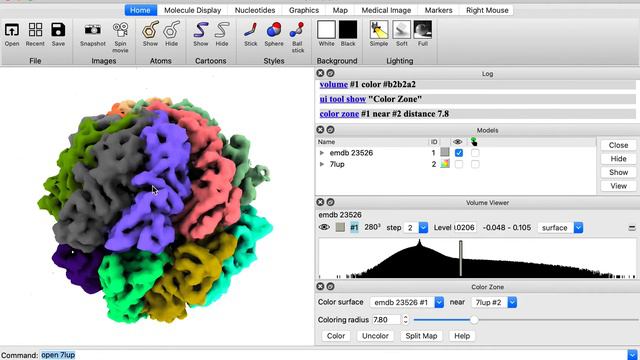
Task: Toggle emdb 23526 shown checkbox
Action: 459,153
